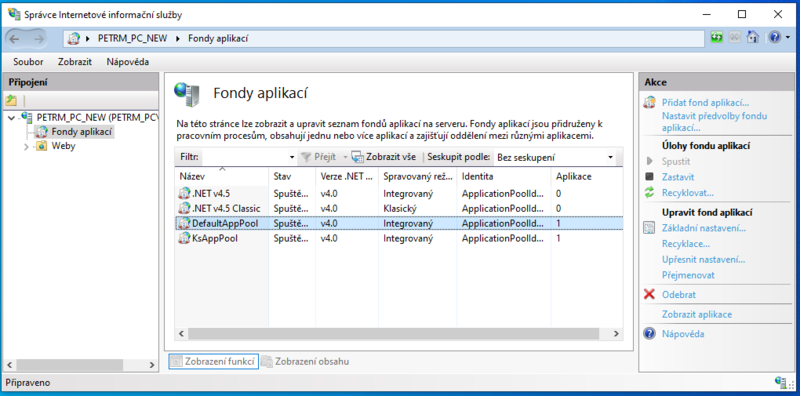Open the Zobrazit menu
The width and height of the screenshot is (800, 396).
pyautogui.click(x=74, y=62)
